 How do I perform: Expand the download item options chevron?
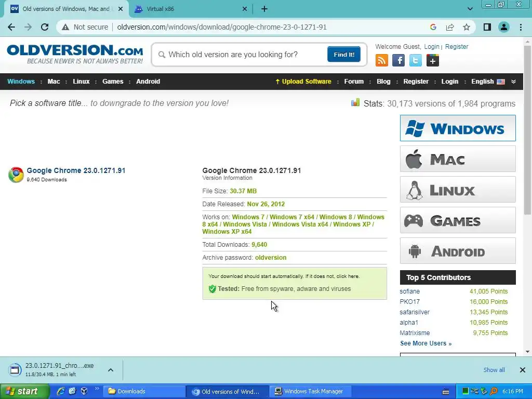click(x=111, y=370)
